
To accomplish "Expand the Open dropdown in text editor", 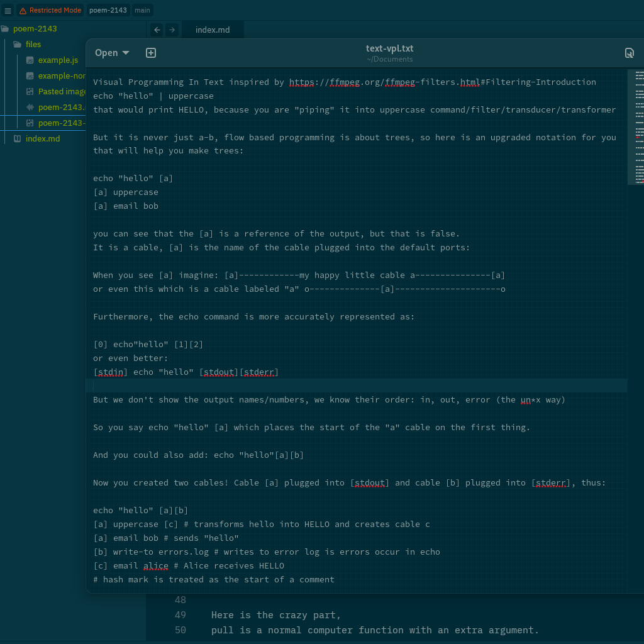I will point(112,53).
